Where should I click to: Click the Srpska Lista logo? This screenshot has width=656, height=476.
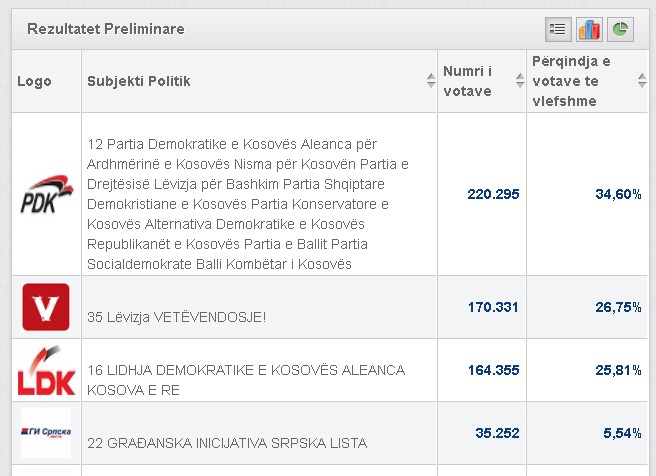point(46,432)
